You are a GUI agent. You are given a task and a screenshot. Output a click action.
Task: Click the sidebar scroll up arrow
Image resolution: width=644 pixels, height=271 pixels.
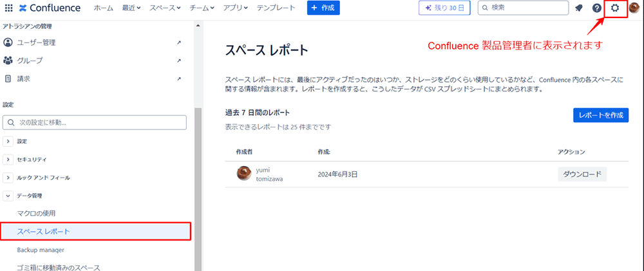pos(198,25)
